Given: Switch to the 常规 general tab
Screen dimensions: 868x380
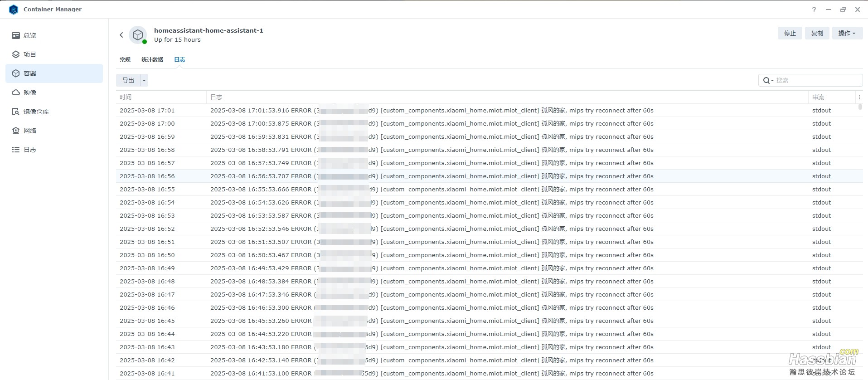Looking at the screenshot, I should (x=125, y=60).
